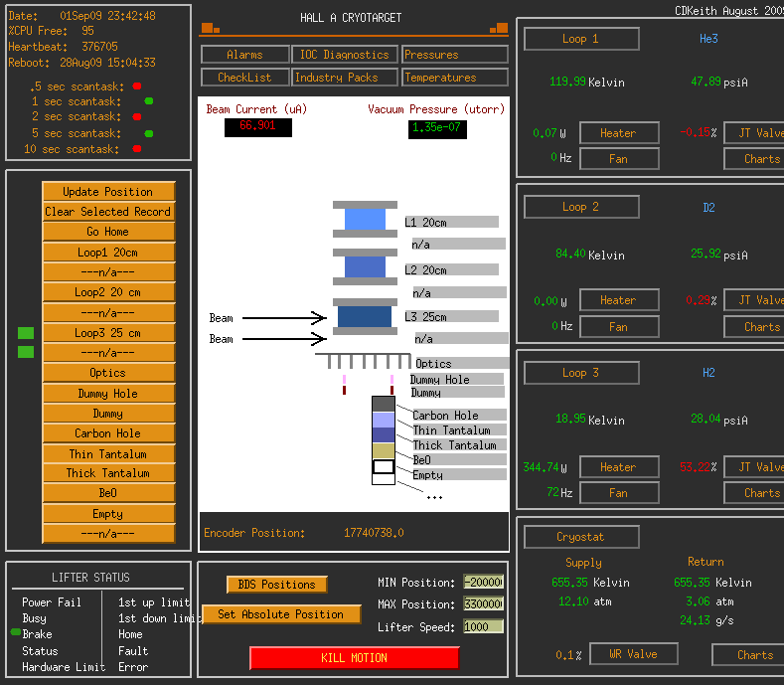Open Loop 1 JT Valve
The image size is (784, 685).
click(754, 133)
